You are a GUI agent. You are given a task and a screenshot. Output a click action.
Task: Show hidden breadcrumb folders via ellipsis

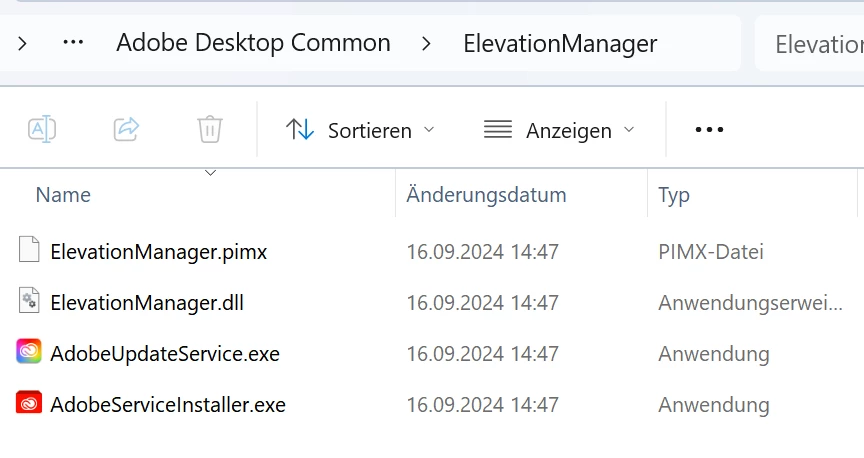coord(73,42)
